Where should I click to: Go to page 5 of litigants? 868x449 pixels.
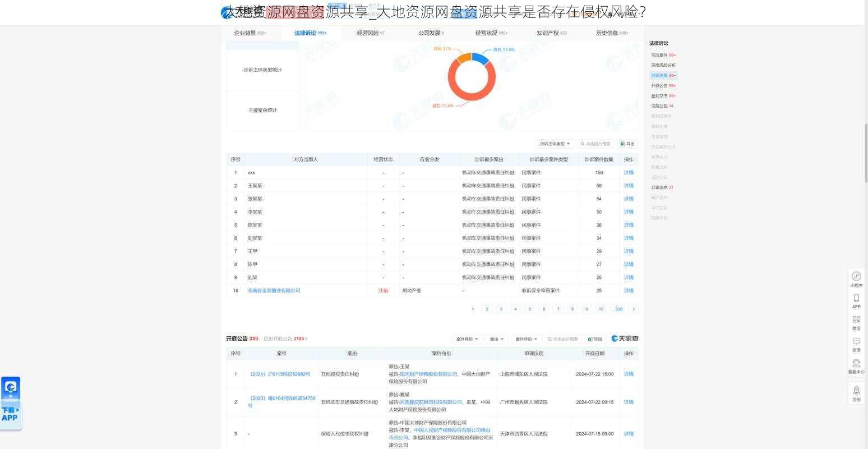tap(529, 309)
